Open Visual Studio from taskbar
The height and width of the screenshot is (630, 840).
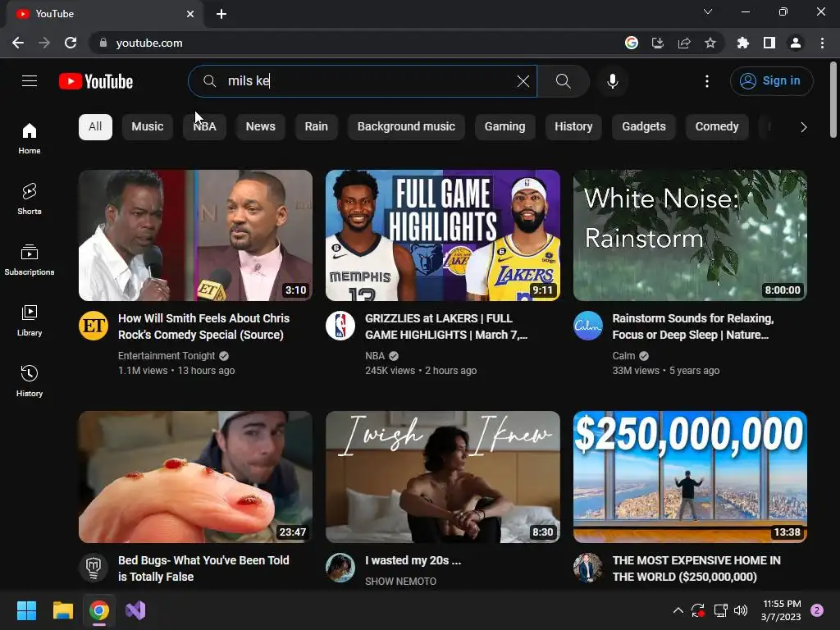pos(135,610)
